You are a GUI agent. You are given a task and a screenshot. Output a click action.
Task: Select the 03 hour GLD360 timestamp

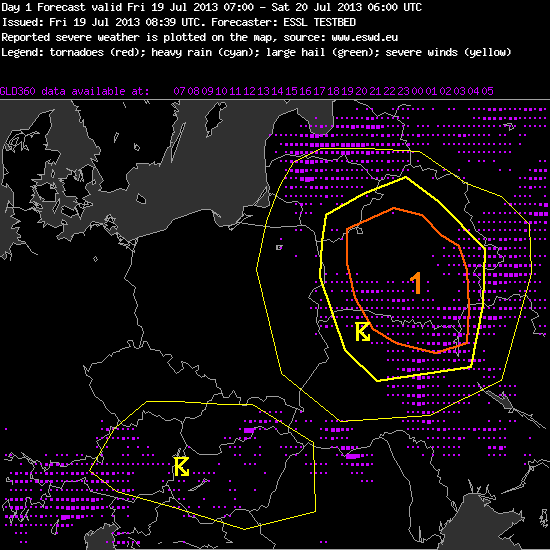tap(460, 92)
